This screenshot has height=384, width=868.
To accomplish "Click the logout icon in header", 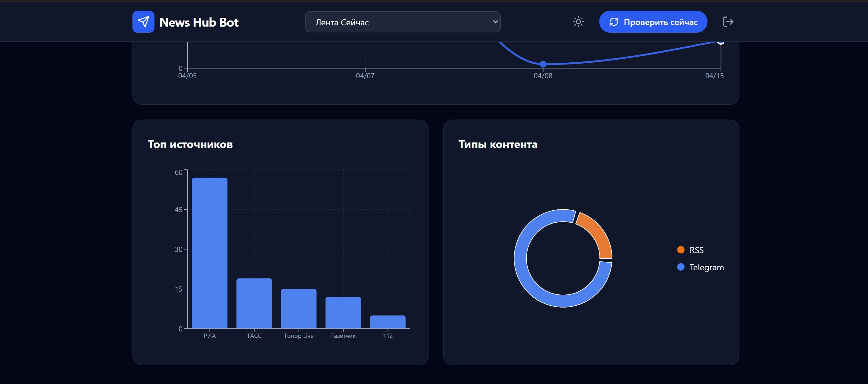I will 728,22.
